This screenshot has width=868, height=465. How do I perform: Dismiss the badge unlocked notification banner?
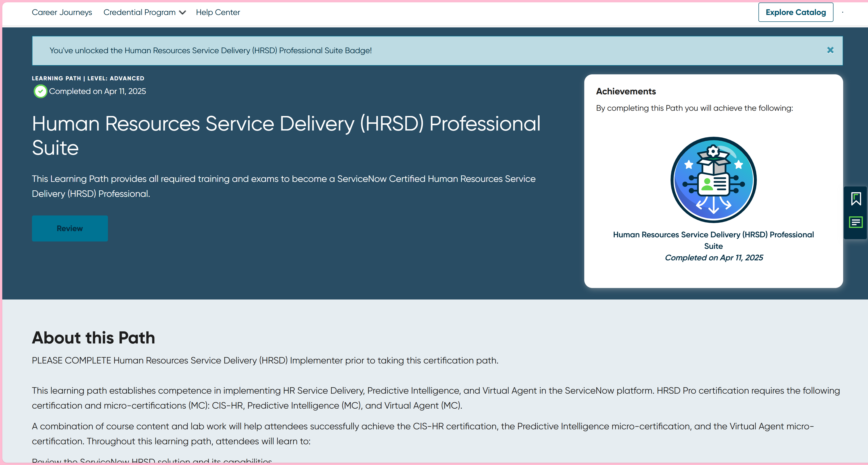point(830,51)
